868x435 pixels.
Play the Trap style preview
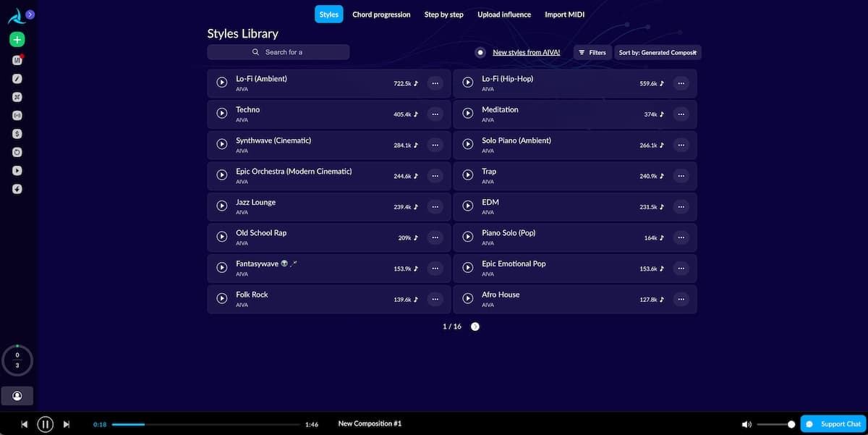coord(468,176)
